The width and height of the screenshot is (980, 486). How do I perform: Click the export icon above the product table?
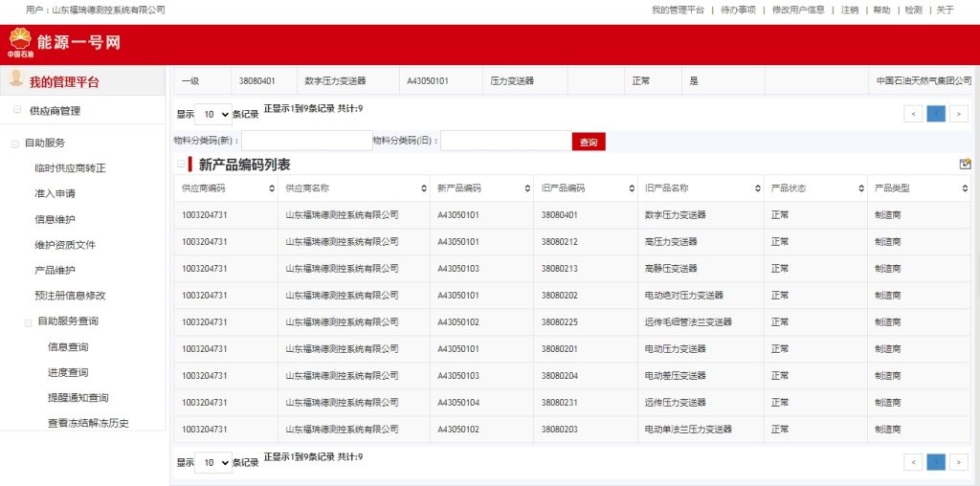(965, 164)
